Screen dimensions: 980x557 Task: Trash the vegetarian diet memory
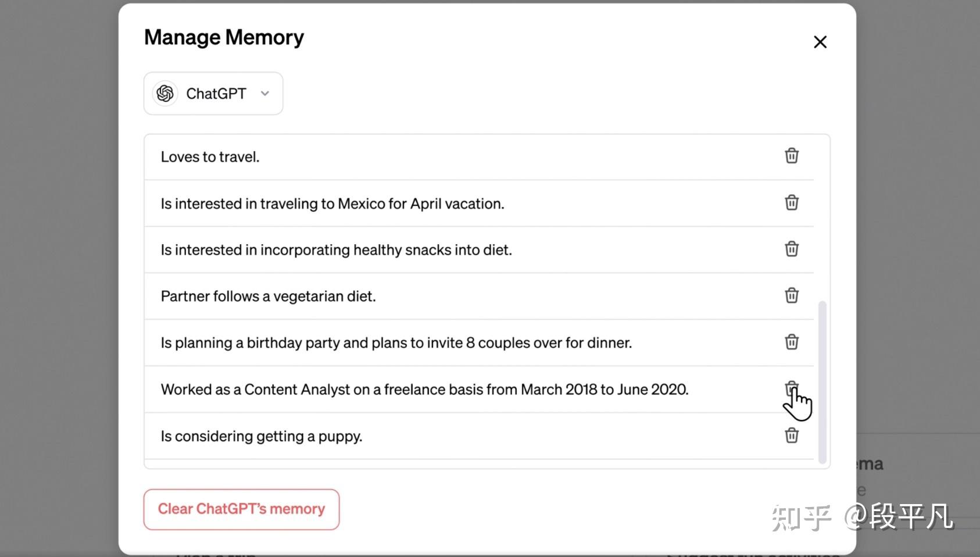click(791, 295)
